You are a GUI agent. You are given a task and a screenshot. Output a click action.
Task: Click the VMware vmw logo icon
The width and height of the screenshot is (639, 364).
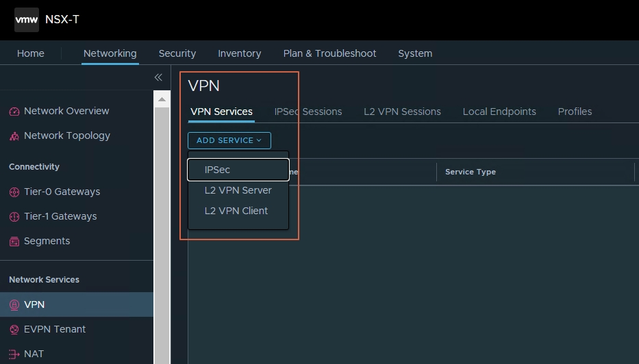click(27, 20)
